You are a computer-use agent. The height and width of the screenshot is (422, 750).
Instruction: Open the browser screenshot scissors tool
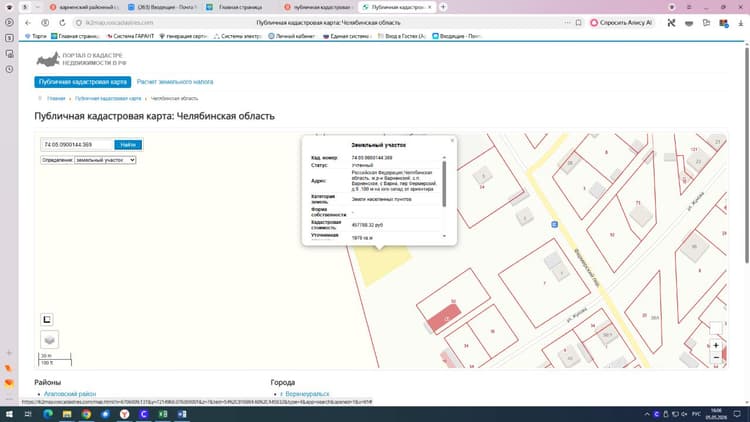(x=671, y=22)
